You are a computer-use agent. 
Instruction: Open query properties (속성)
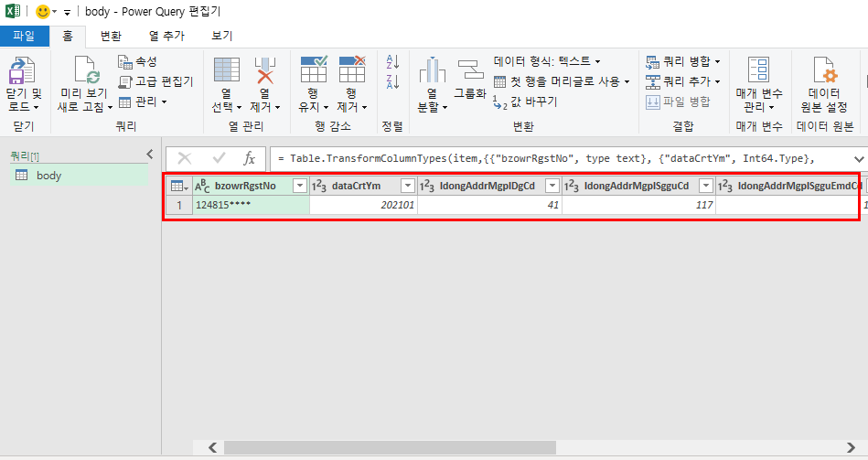pos(137,61)
